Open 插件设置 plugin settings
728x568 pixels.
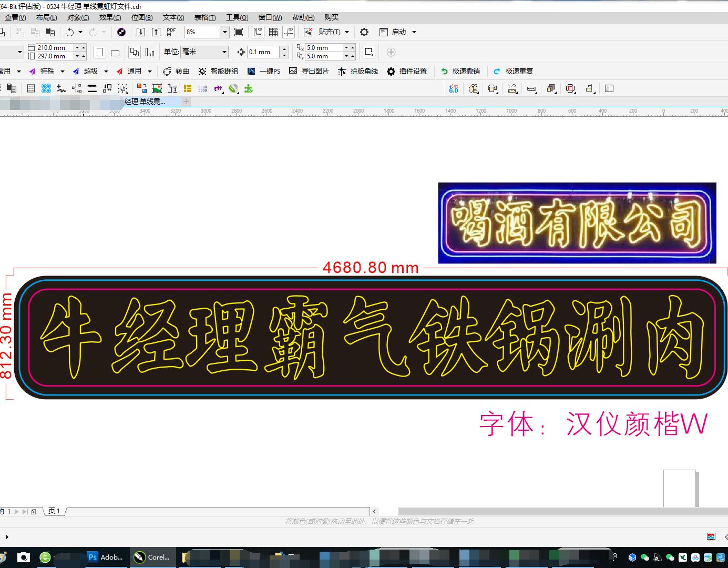pos(407,71)
